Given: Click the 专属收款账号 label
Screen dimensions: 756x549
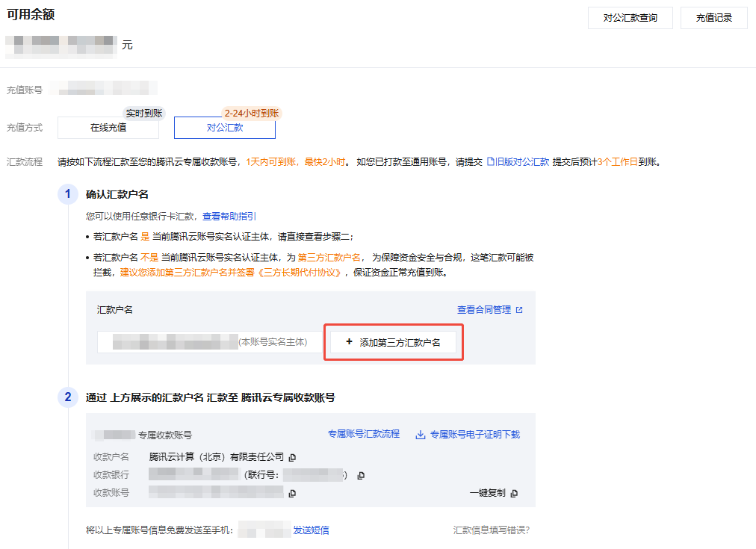Looking at the screenshot, I should [x=165, y=435].
